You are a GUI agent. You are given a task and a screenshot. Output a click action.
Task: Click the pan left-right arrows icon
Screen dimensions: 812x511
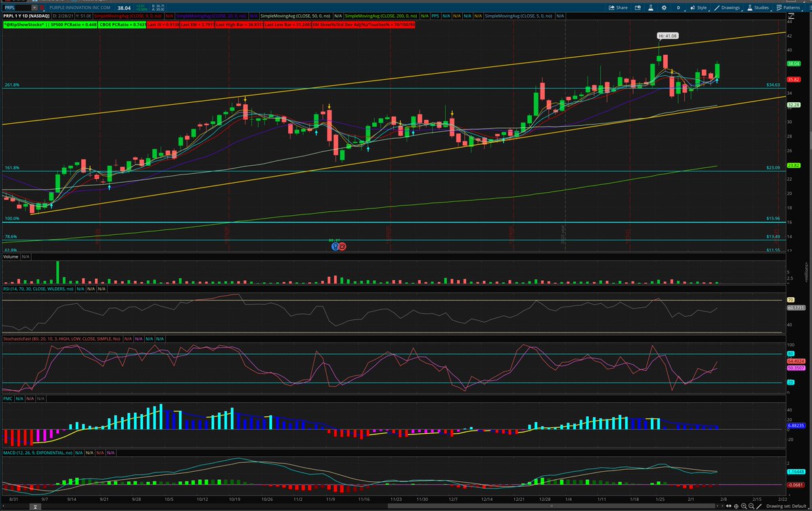pyautogui.click(x=729, y=506)
